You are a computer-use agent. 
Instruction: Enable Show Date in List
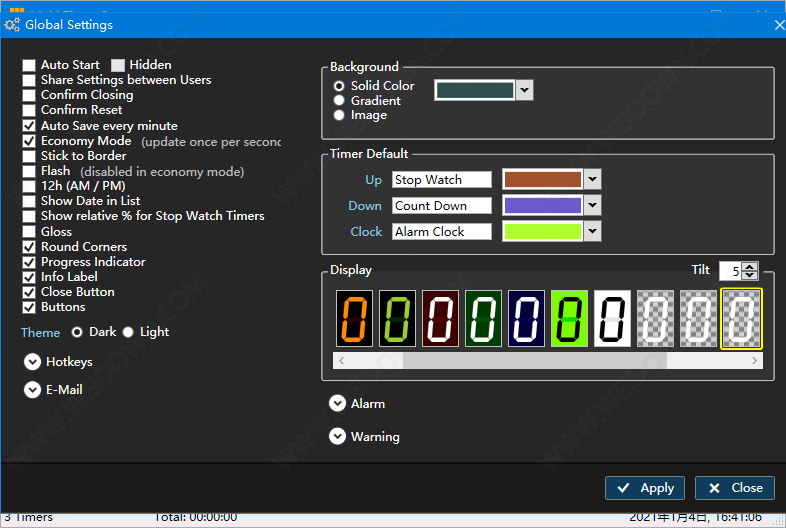point(29,201)
